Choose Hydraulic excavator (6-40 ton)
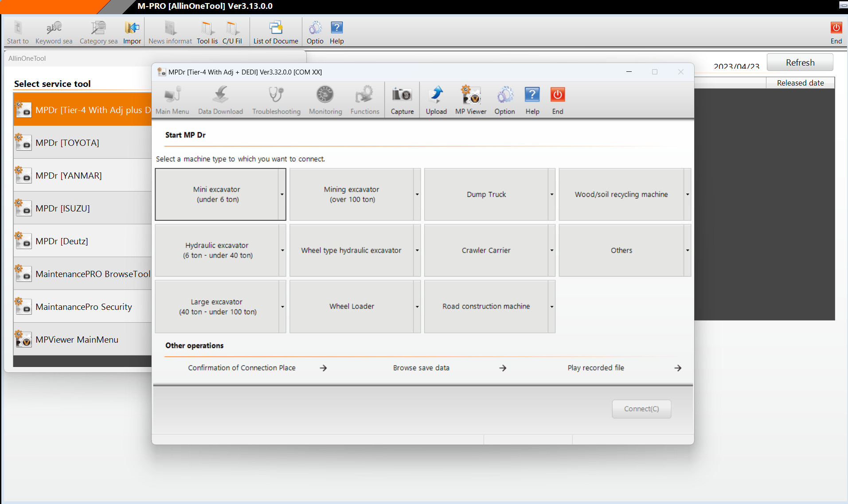 [217, 250]
